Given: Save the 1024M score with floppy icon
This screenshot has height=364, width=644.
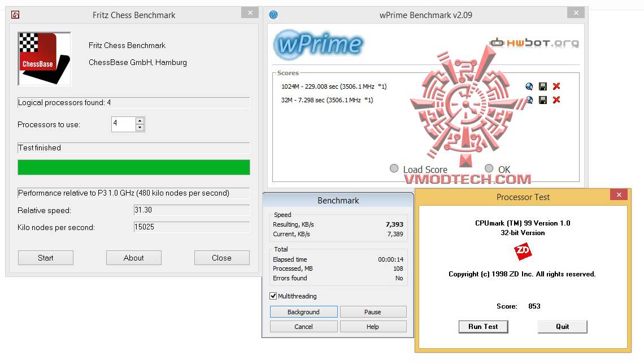Looking at the screenshot, I should pyautogui.click(x=542, y=86).
